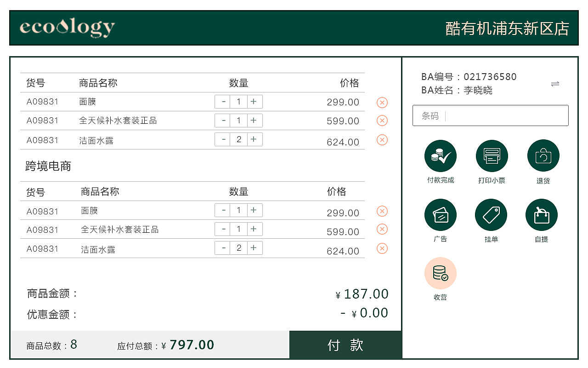Click the ecoology logo in header
Screen dimensions: 588x368
pyautogui.click(x=67, y=28)
